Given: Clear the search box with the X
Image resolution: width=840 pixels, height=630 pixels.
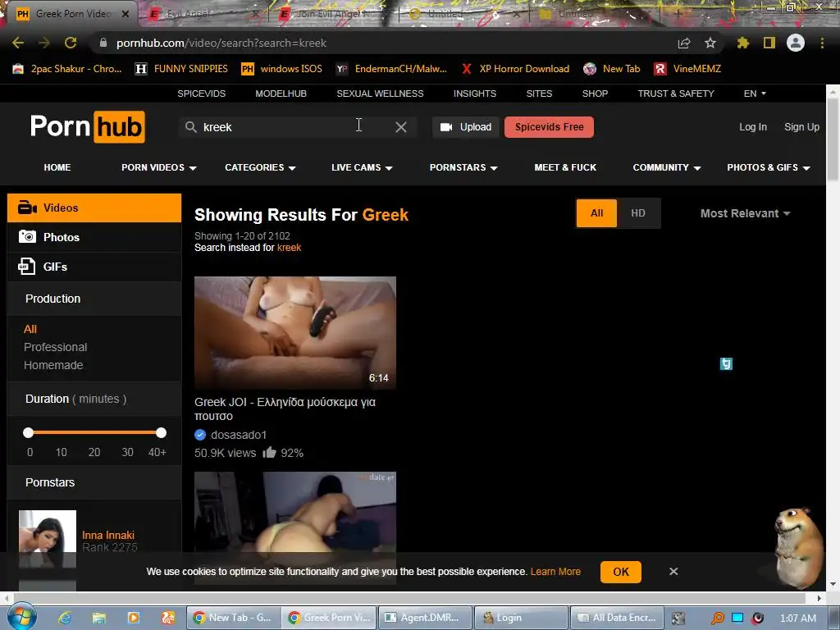Looking at the screenshot, I should (x=400, y=127).
